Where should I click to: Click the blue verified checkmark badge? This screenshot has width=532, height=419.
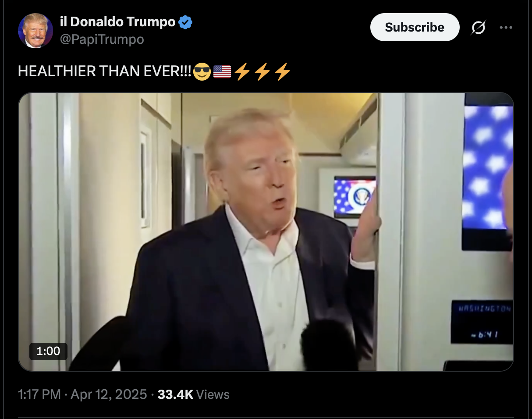pos(186,21)
